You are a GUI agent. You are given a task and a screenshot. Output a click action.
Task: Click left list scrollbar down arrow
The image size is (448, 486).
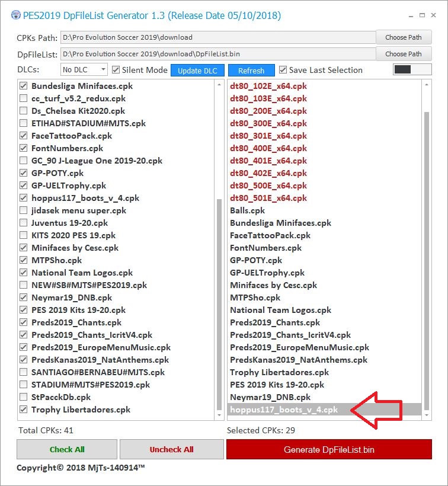pos(219,415)
